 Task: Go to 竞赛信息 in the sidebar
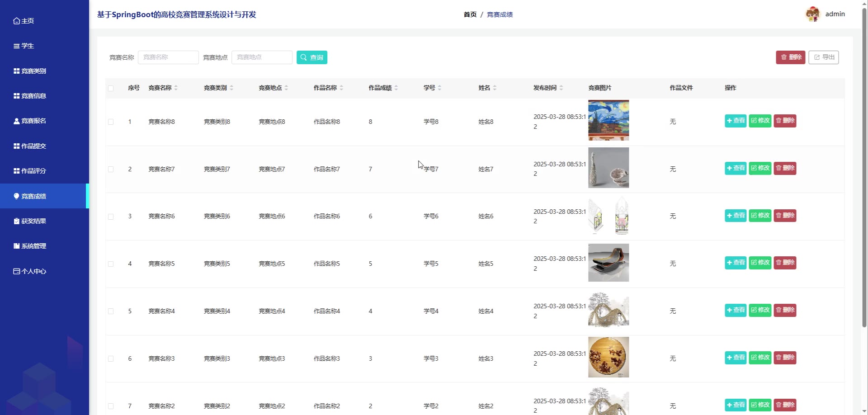pos(44,96)
